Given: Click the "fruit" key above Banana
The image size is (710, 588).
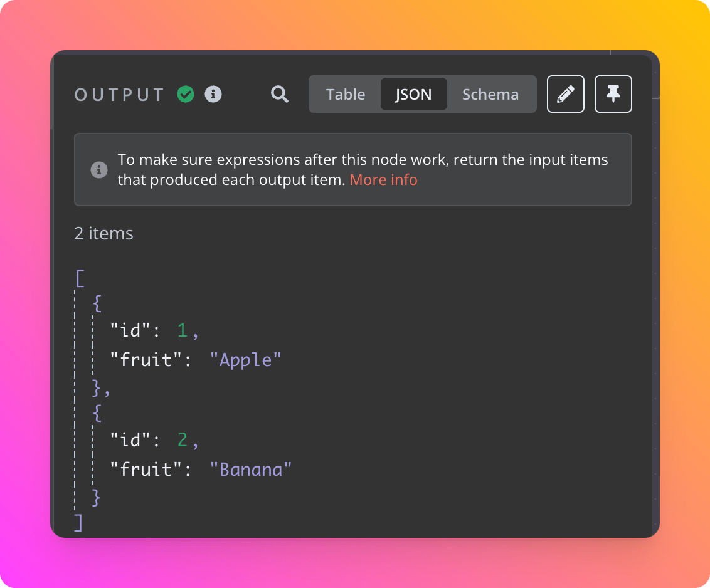Looking at the screenshot, I should 146,470.
